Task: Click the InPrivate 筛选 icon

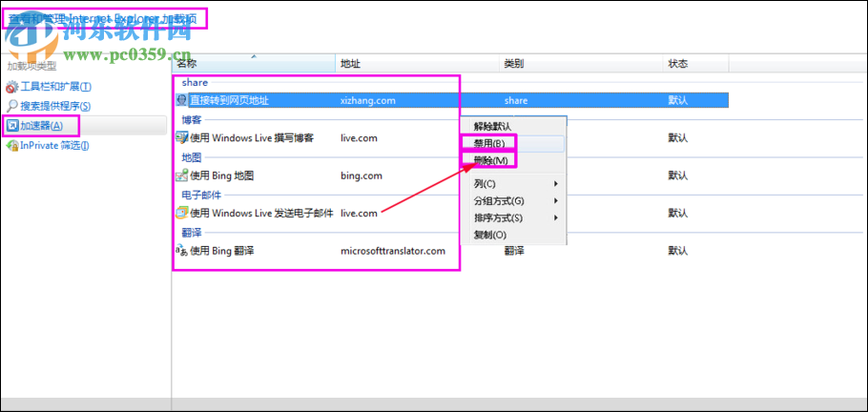Action: coord(11,146)
